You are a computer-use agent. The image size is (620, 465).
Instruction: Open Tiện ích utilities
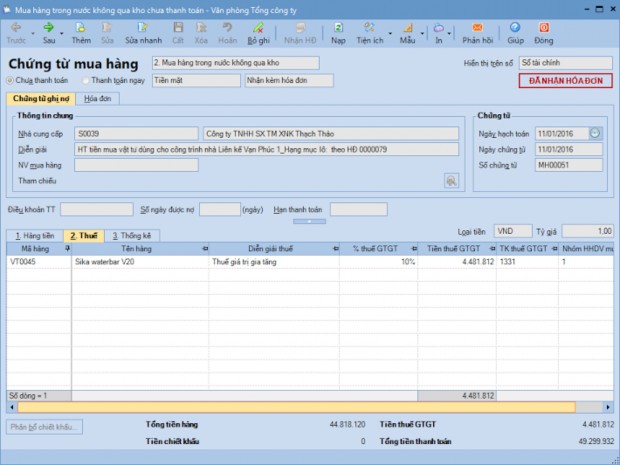(370, 33)
